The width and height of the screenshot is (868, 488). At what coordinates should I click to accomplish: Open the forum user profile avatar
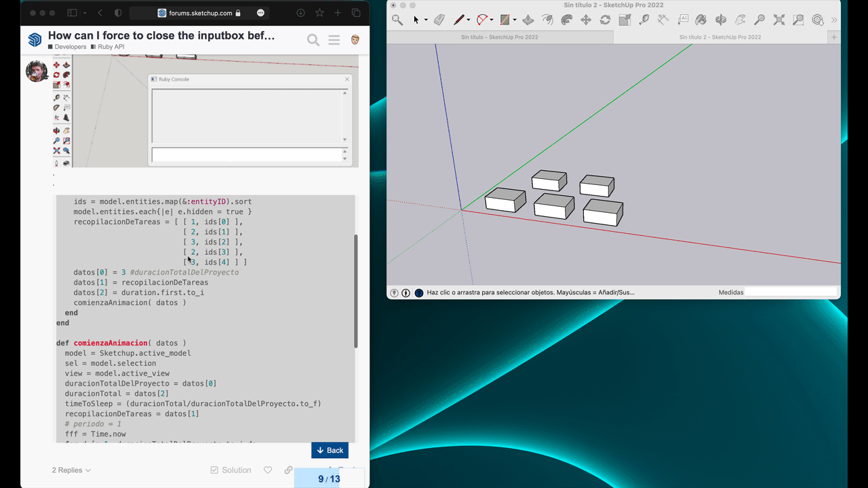click(x=355, y=40)
